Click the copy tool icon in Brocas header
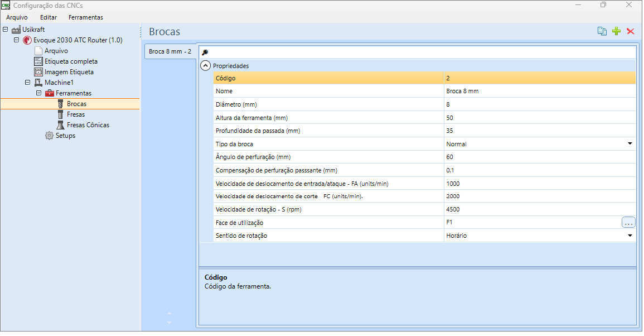 click(x=602, y=31)
